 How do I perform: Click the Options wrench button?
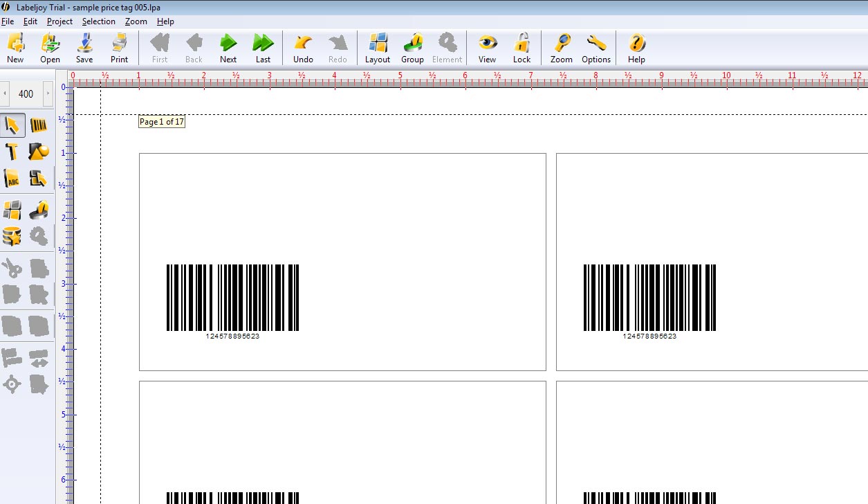[x=595, y=48]
